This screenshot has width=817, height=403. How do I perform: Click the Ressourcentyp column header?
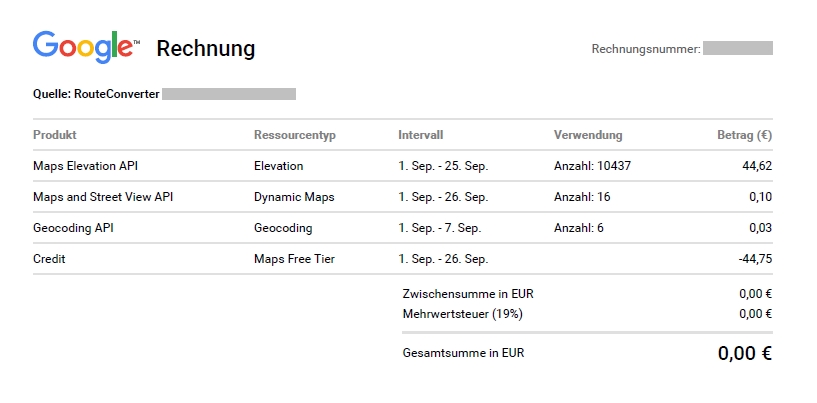tap(295, 135)
